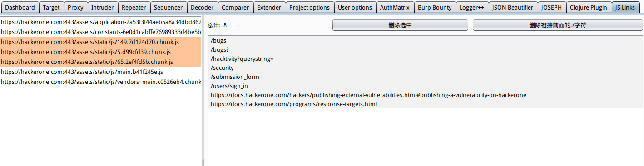644x166 pixels.
Task: Select the Repeater tab
Action: click(x=134, y=7)
